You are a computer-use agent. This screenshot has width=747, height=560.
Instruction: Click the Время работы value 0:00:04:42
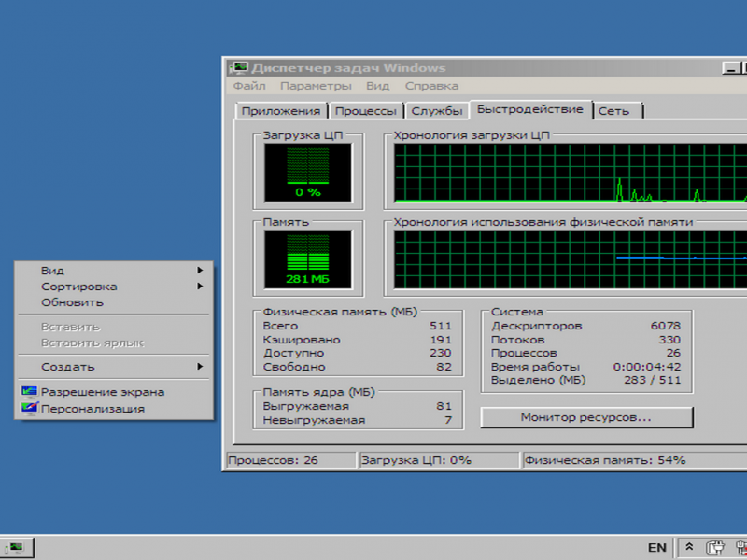pyautogui.click(x=647, y=367)
